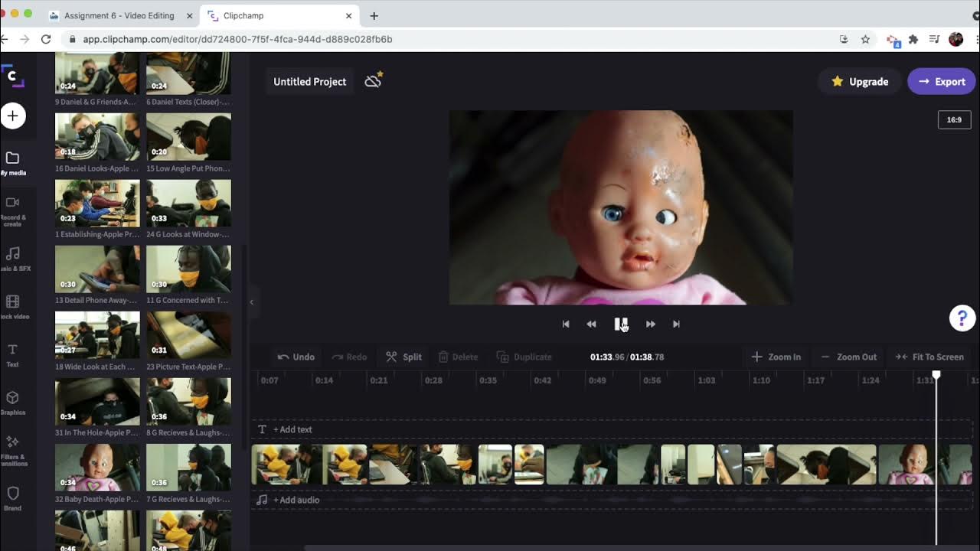This screenshot has height=551, width=980.
Task: Open a new Chrome tab
Action: point(374,15)
